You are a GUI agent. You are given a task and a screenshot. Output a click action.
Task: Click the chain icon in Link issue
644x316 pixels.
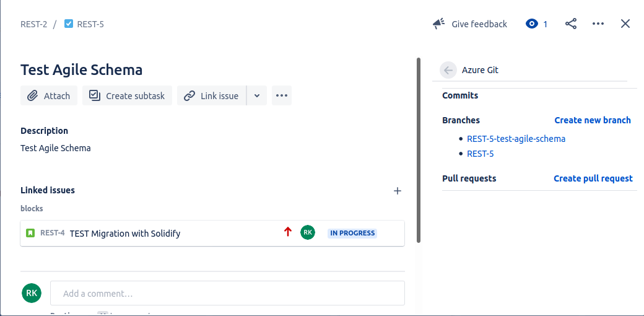189,96
